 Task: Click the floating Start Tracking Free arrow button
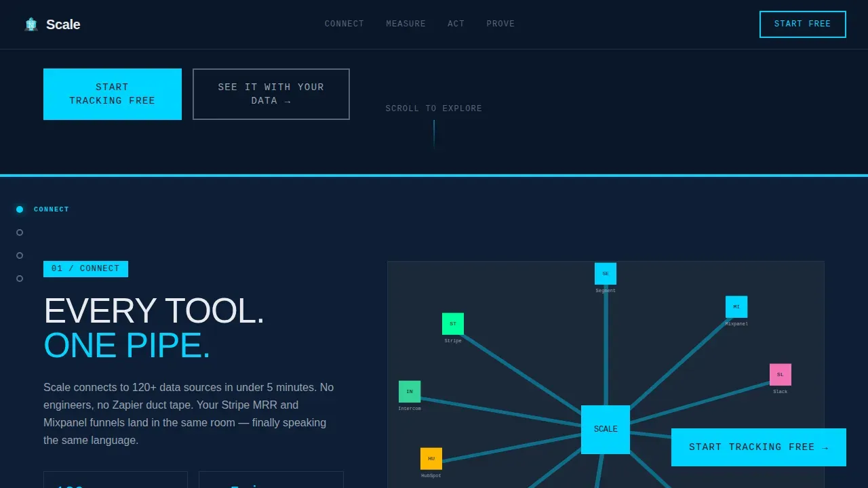[x=759, y=447]
